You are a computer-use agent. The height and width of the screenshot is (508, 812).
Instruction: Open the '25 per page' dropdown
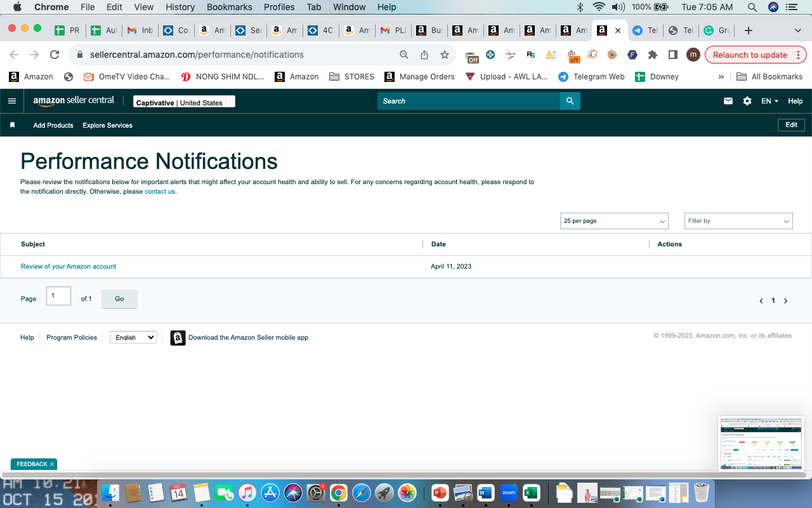click(615, 221)
